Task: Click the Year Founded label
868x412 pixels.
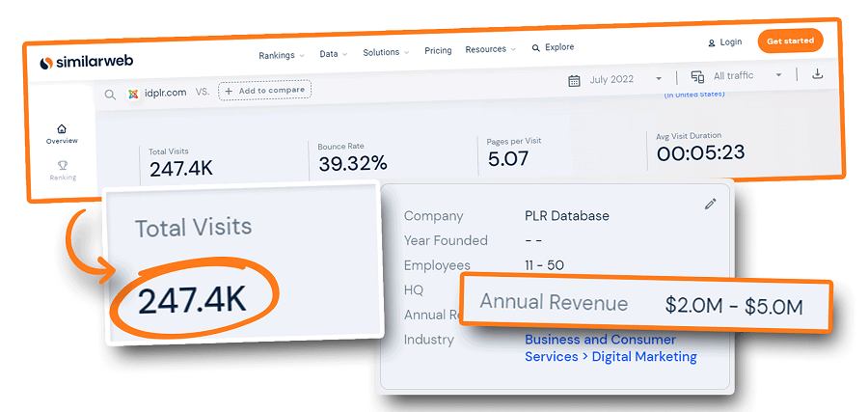Action: pos(446,240)
